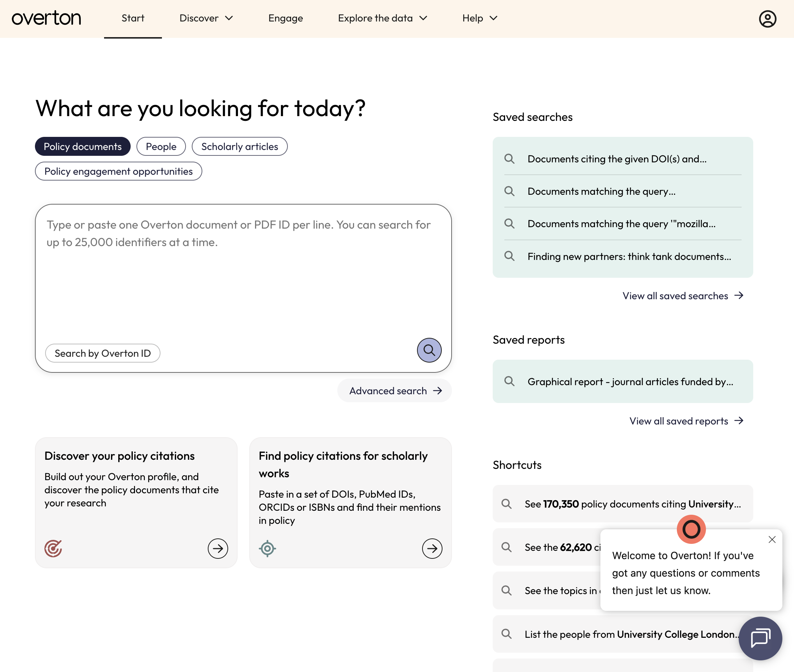Click the Overton logo
The image size is (794, 672).
[x=46, y=18]
